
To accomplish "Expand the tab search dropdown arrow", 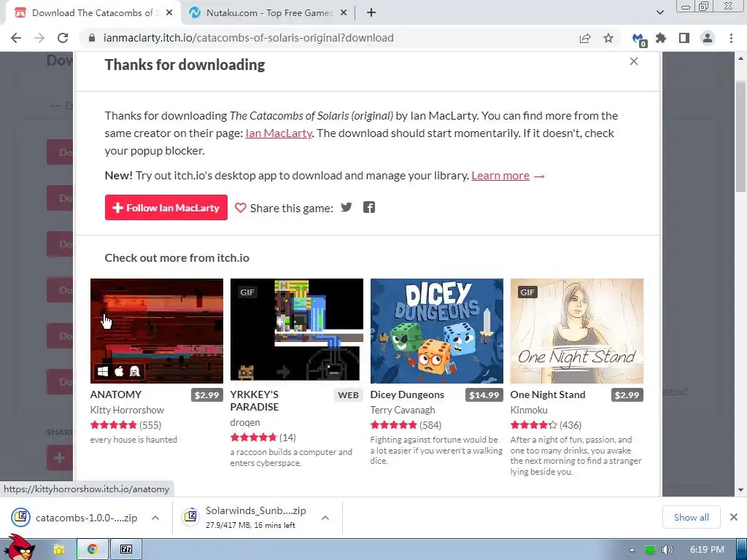I will [x=659, y=13].
